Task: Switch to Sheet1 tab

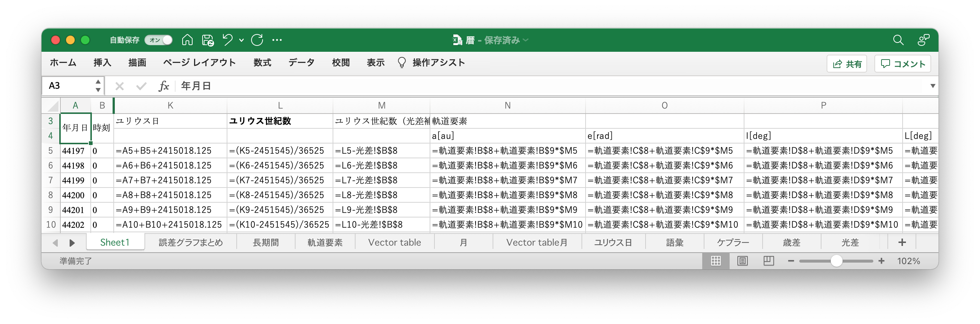Action: pyautogui.click(x=115, y=242)
